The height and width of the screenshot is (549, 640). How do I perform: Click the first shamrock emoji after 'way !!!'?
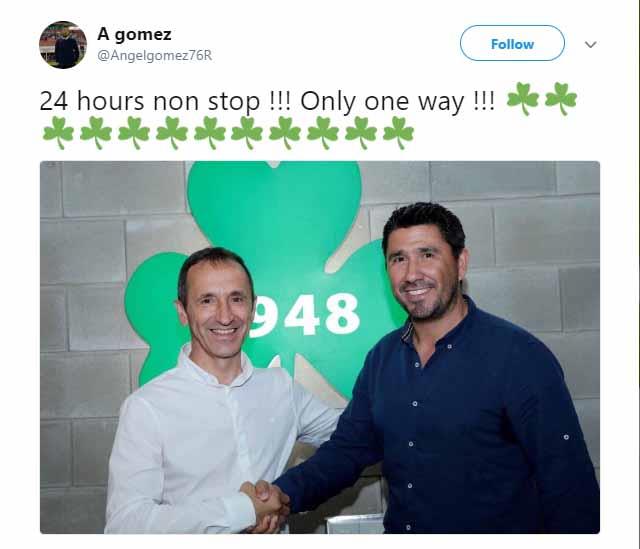coord(523,99)
